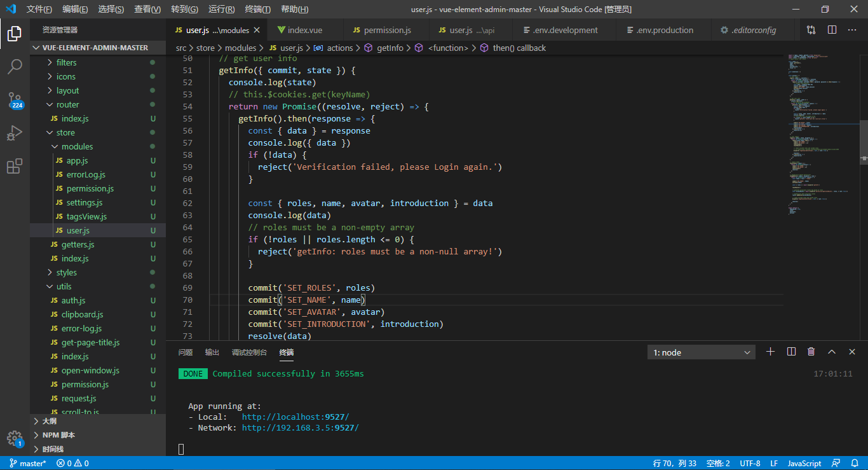This screenshot has width=868, height=470.
Task: Maximize the panel with up chevron
Action: (832, 352)
